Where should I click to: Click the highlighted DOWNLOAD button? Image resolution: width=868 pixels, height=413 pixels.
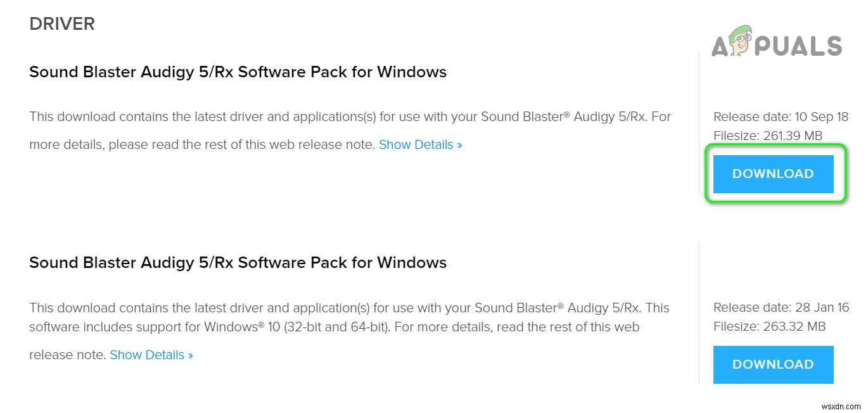coord(773,174)
